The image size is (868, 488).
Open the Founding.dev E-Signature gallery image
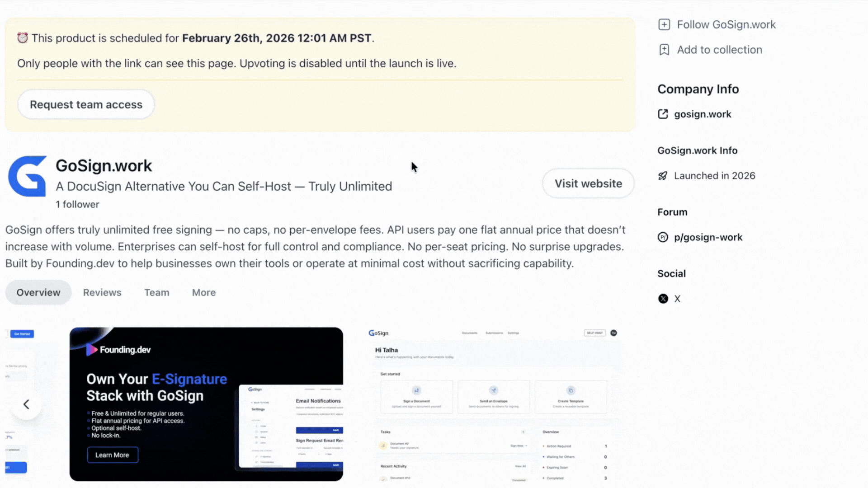tap(206, 404)
